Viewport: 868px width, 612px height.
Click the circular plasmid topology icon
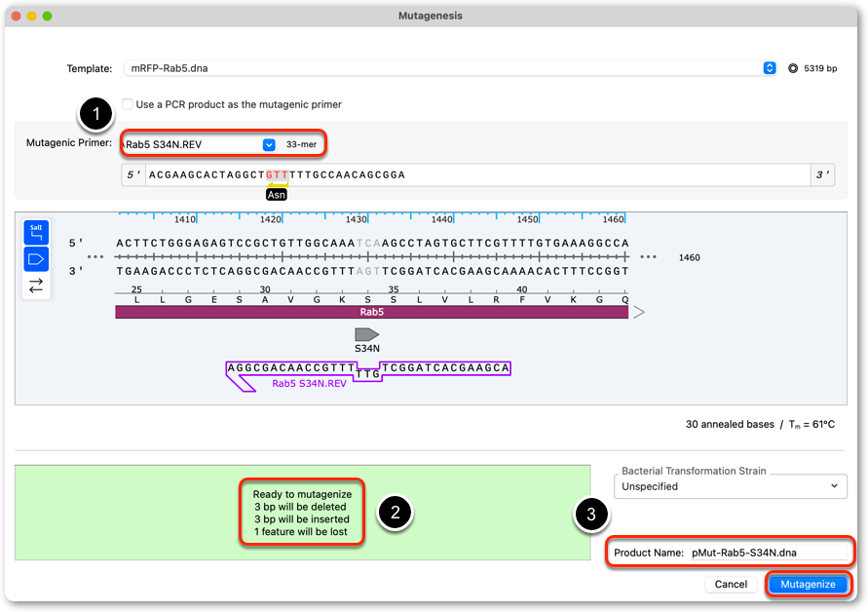click(793, 68)
